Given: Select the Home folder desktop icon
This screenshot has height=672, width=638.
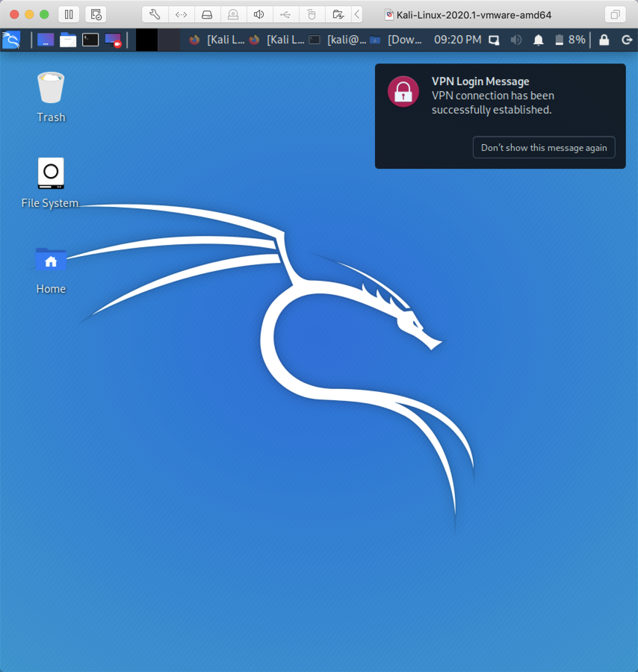Looking at the screenshot, I should tap(51, 261).
